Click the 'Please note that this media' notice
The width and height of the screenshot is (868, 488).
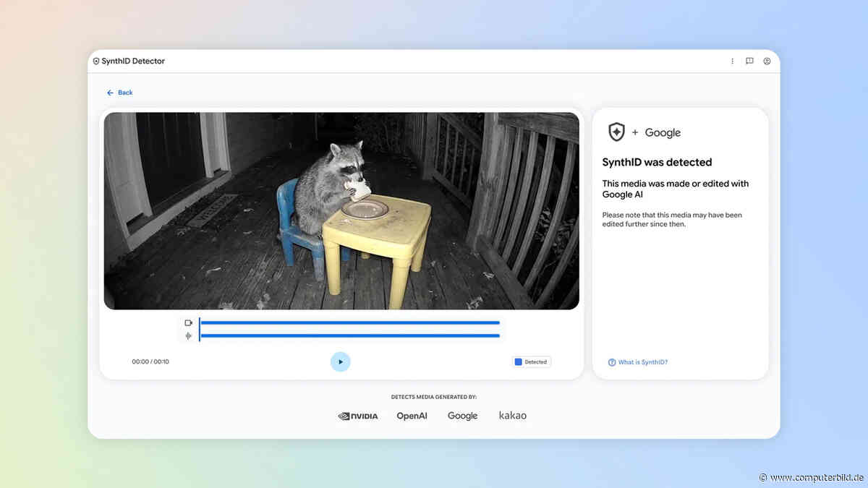672,219
